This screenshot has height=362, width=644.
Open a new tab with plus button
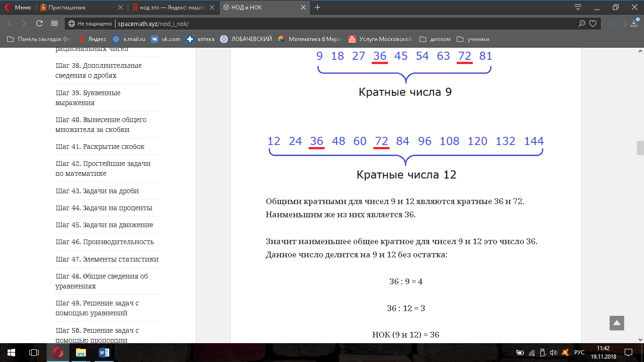(317, 7)
